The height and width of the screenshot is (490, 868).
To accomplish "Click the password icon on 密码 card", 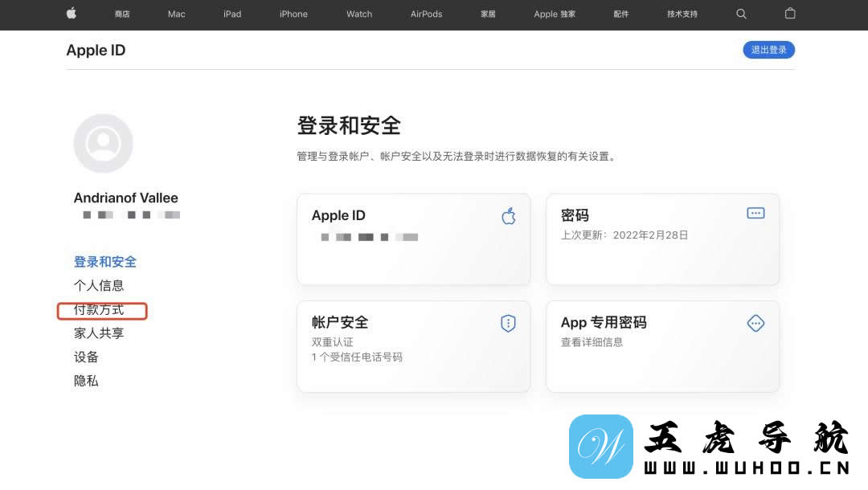I will point(755,212).
